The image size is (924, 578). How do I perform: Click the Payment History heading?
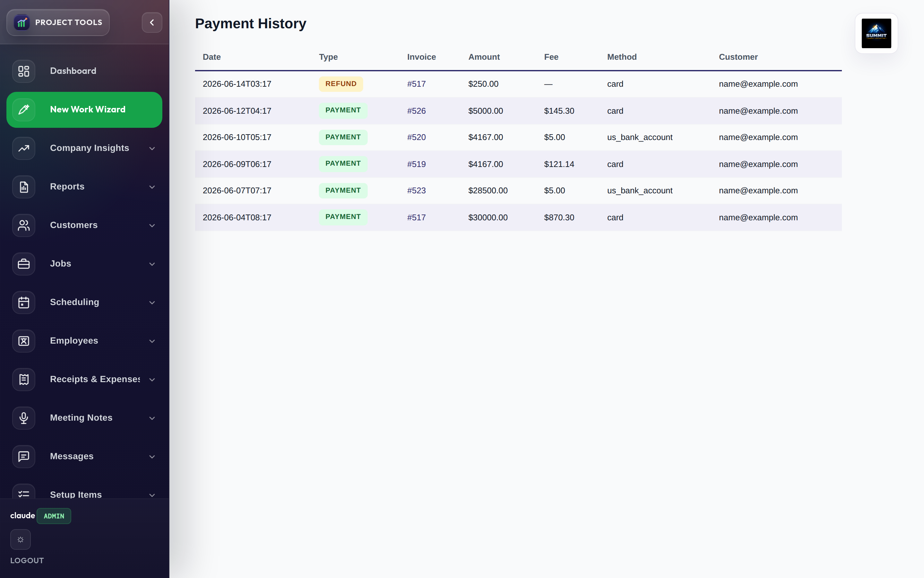pyautogui.click(x=251, y=24)
